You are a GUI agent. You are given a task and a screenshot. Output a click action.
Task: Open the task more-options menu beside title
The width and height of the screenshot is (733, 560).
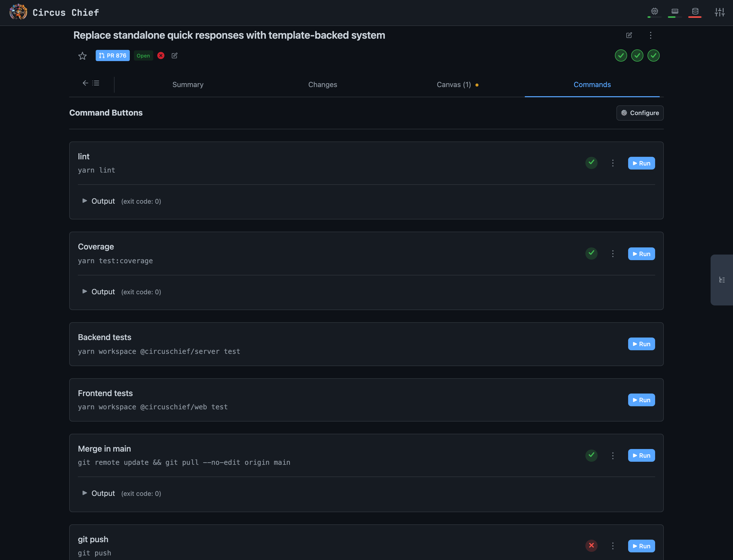pyautogui.click(x=650, y=35)
